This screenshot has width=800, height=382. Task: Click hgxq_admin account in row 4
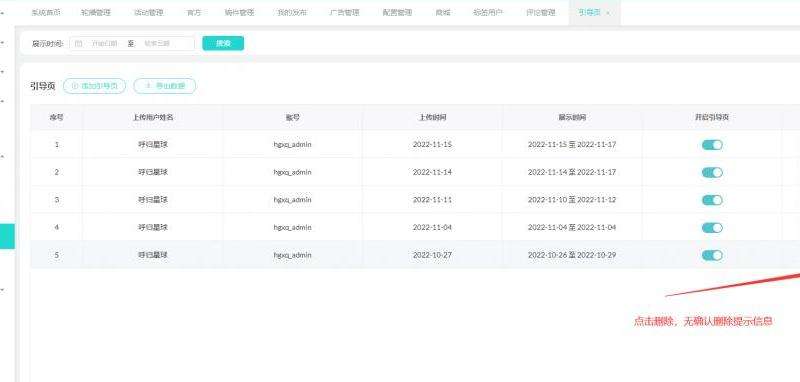pos(292,227)
